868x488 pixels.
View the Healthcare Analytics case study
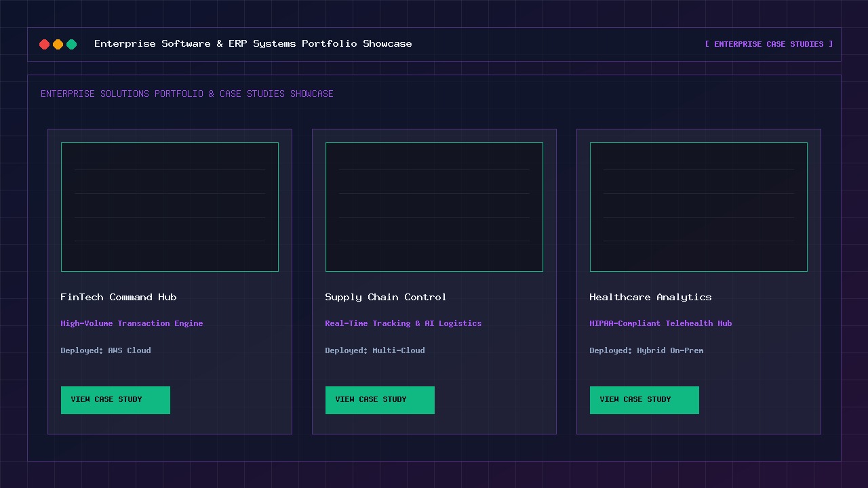[x=644, y=400]
